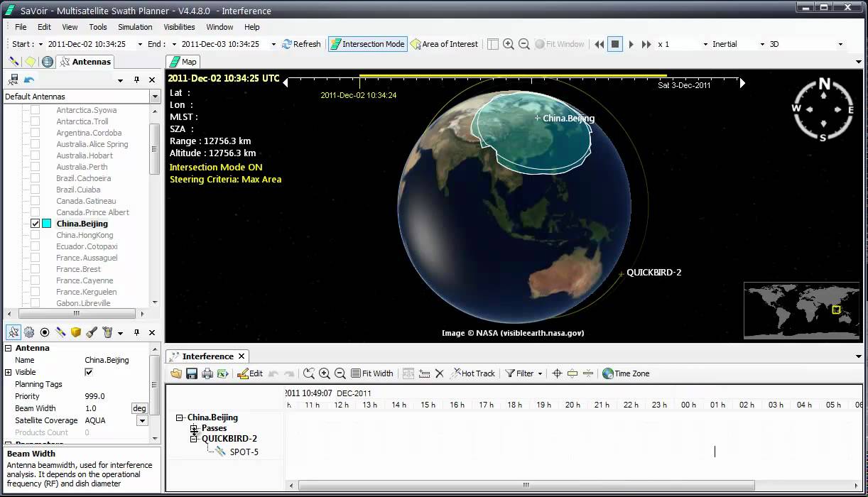Image resolution: width=868 pixels, height=497 pixels.
Task: Click the fast forward playback control
Action: click(x=646, y=44)
